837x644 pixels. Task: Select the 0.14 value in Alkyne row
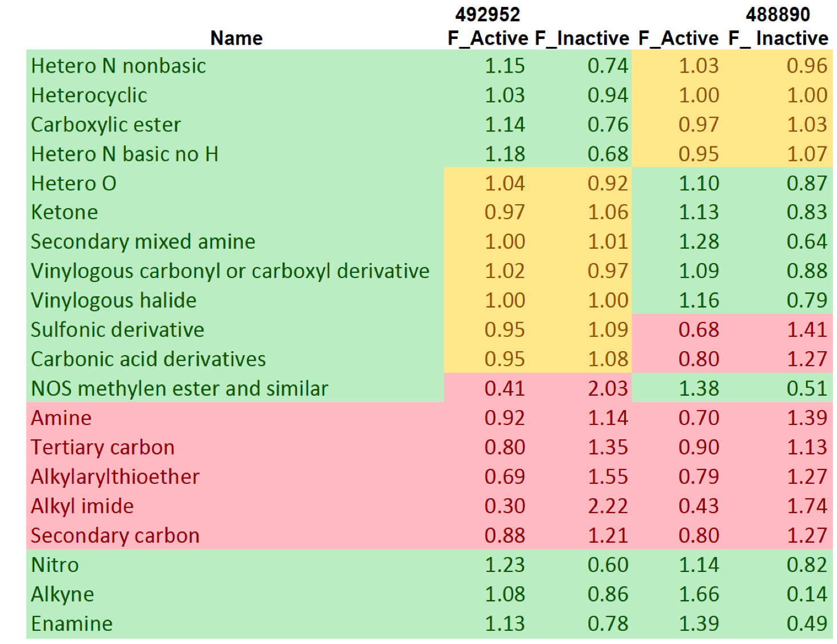click(x=807, y=594)
